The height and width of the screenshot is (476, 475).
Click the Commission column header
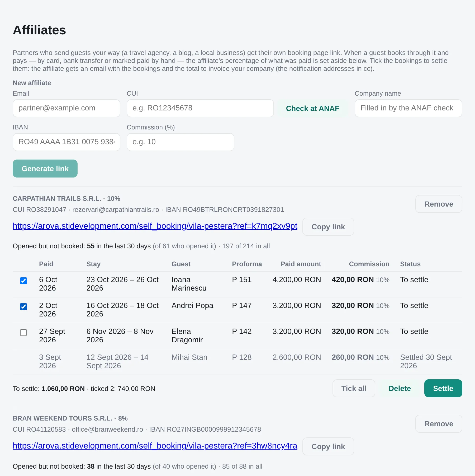(x=369, y=264)
